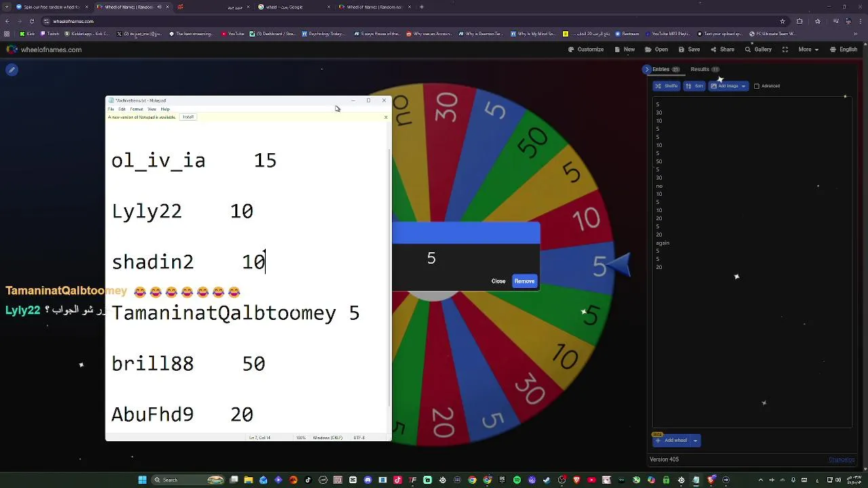Enable the Advanced checkbox
Screen dimensions: 868x488
click(757, 86)
